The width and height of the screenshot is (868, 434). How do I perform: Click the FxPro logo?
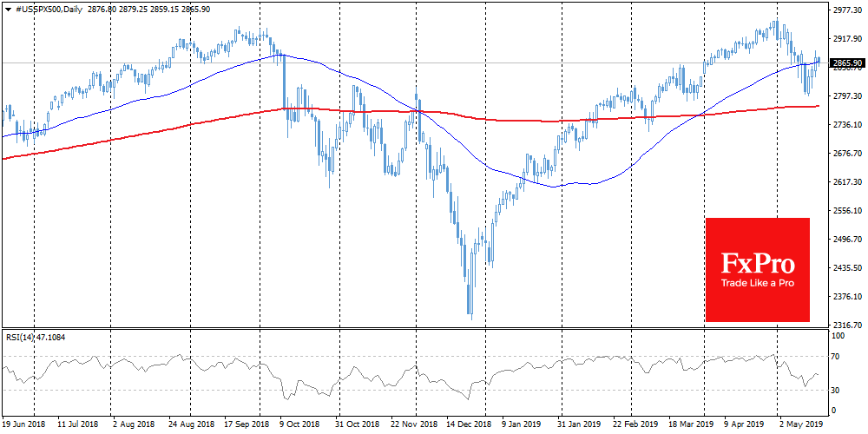(x=757, y=261)
